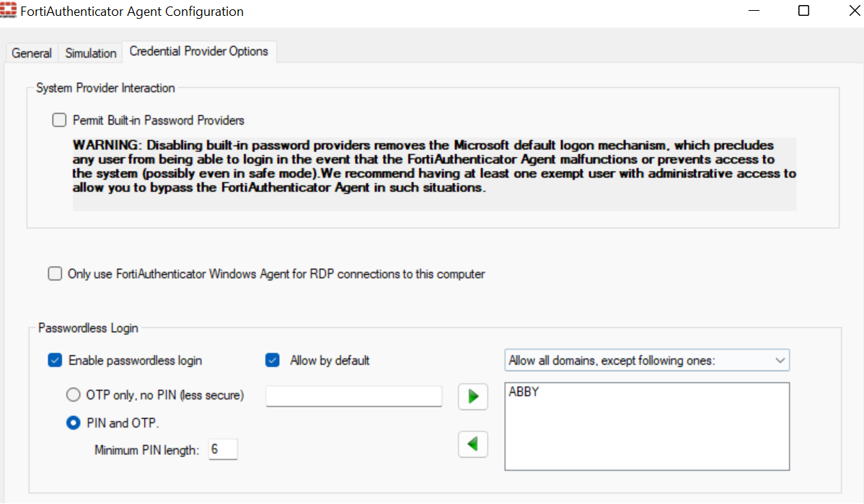Switch to the General tab

pyautogui.click(x=31, y=53)
